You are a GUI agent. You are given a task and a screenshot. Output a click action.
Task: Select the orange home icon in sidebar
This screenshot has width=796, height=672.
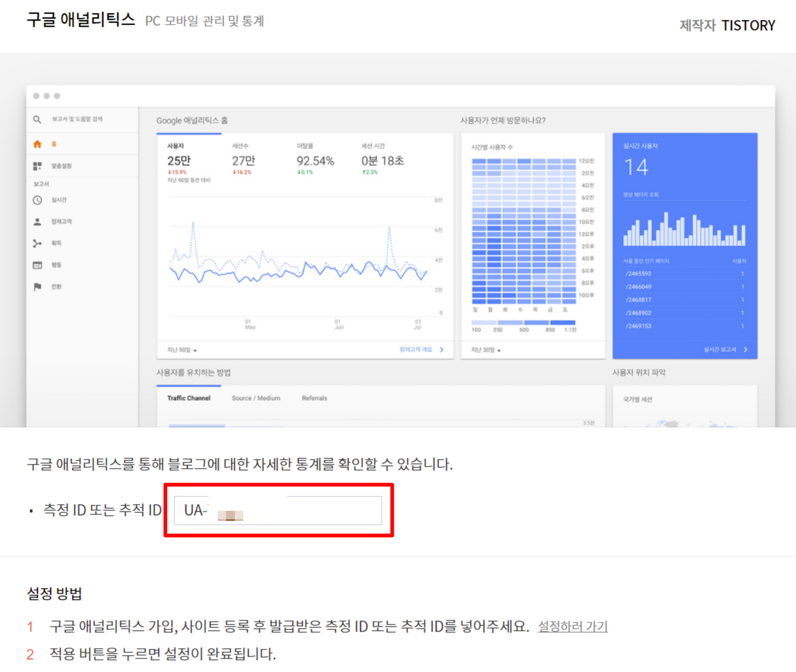[37, 144]
